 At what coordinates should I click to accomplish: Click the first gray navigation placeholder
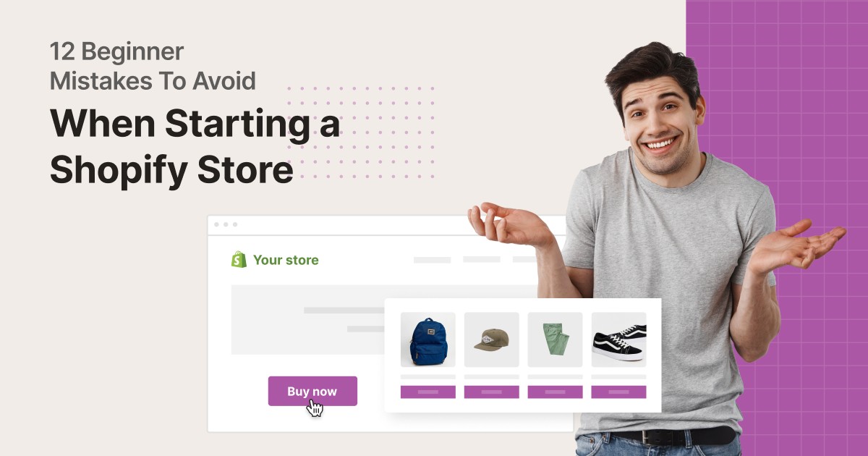tap(432, 260)
